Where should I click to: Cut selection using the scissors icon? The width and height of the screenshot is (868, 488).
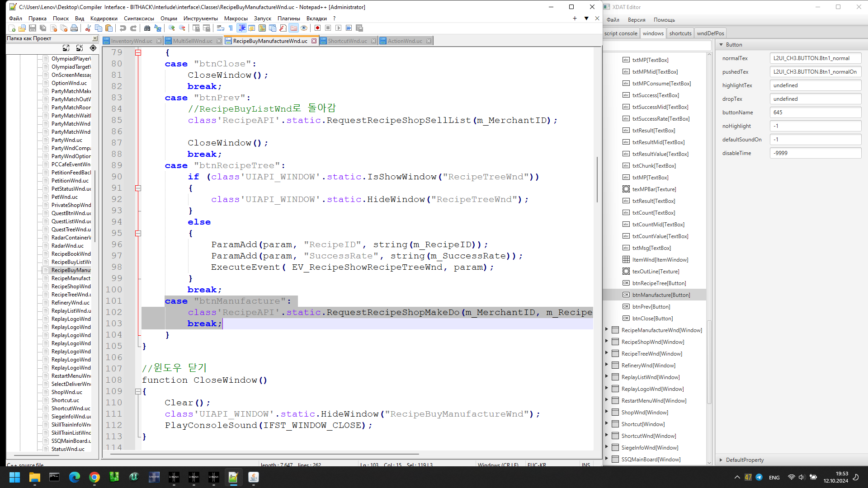[x=88, y=28]
